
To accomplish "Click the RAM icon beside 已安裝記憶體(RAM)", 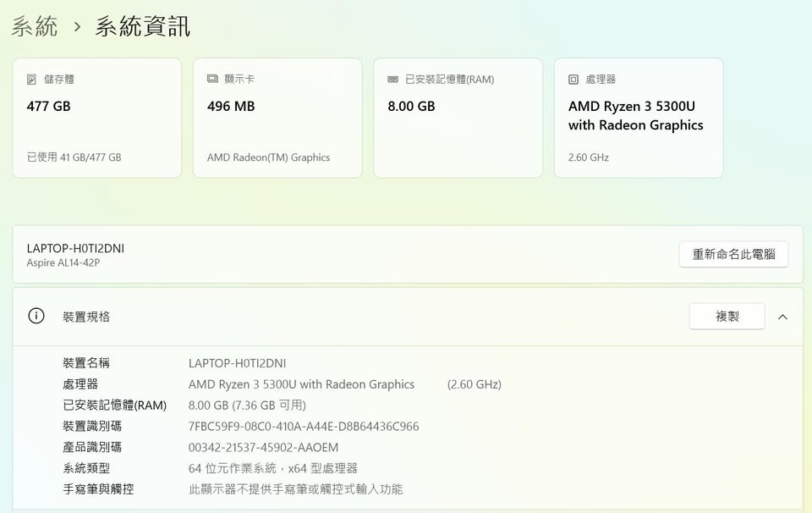I will pos(392,80).
